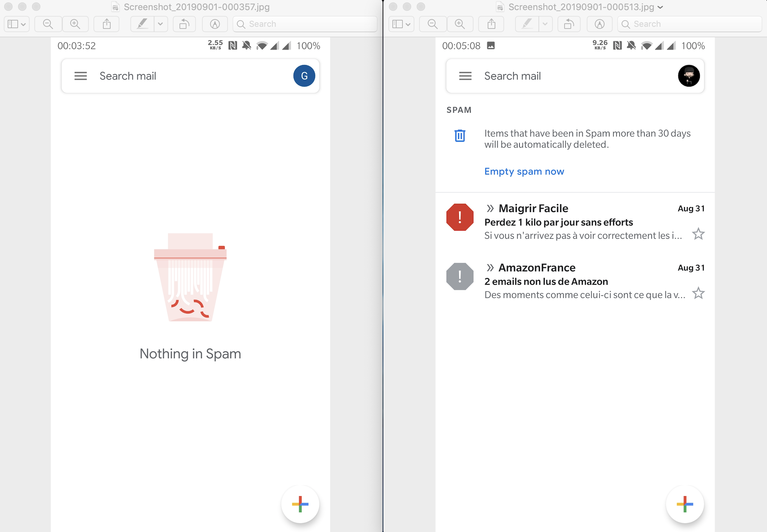The width and height of the screenshot is (767, 532).
Task: Click Empty spam now link
Action: (x=524, y=171)
